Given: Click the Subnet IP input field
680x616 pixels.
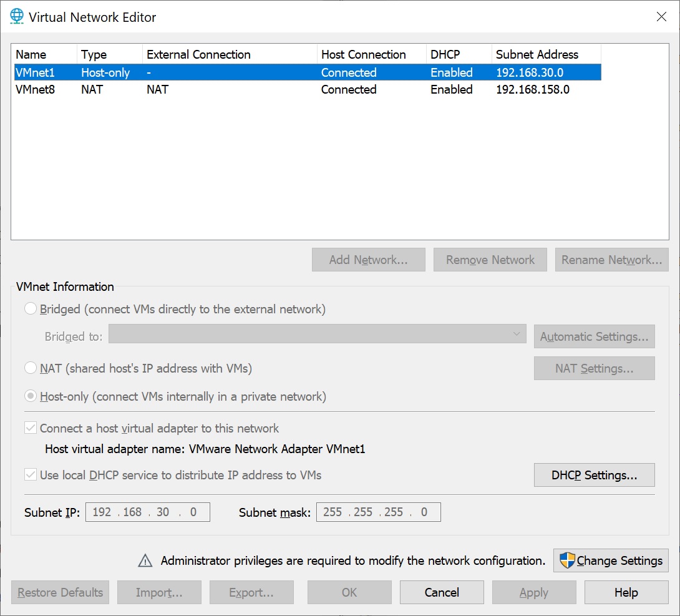Looking at the screenshot, I should pos(147,512).
